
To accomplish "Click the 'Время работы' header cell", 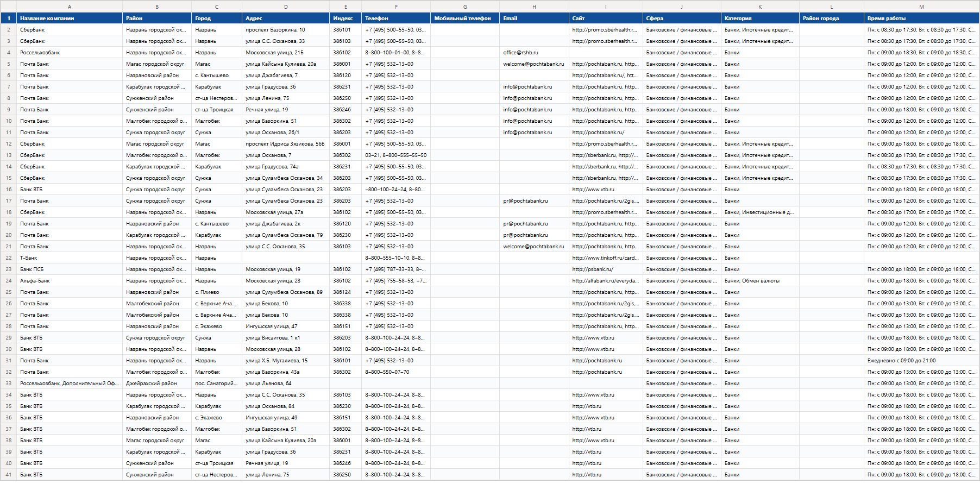I will pyautogui.click(x=921, y=18).
